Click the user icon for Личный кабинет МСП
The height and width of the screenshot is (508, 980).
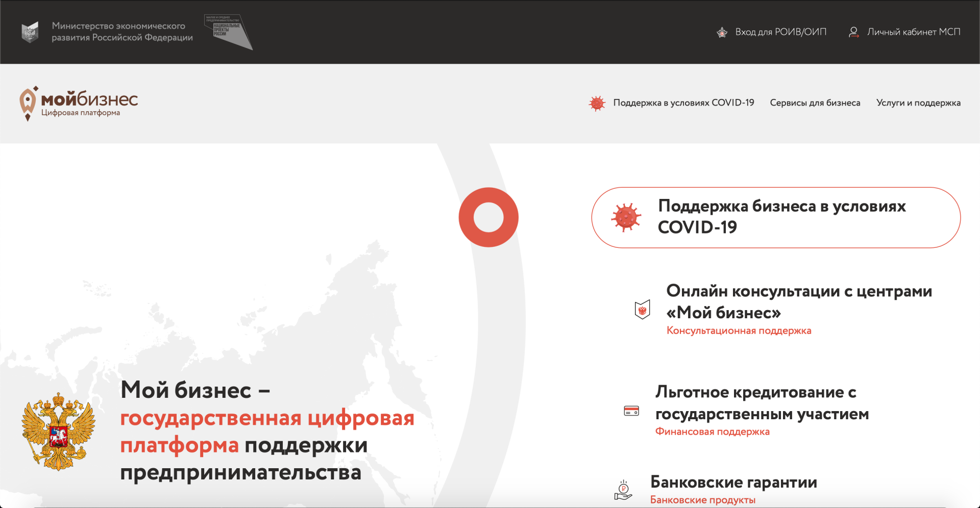point(853,32)
